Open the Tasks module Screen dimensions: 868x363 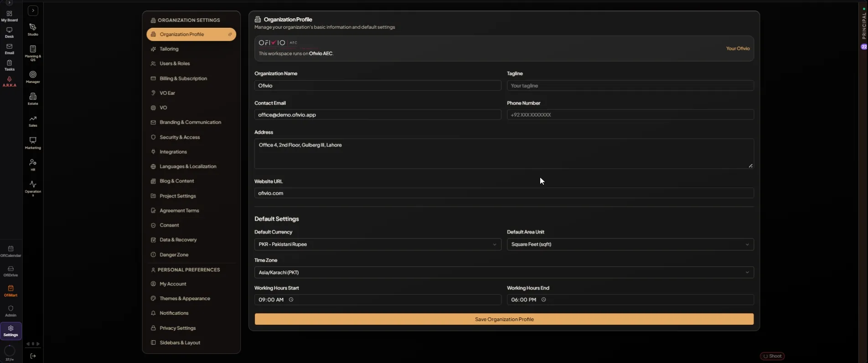(9, 65)
